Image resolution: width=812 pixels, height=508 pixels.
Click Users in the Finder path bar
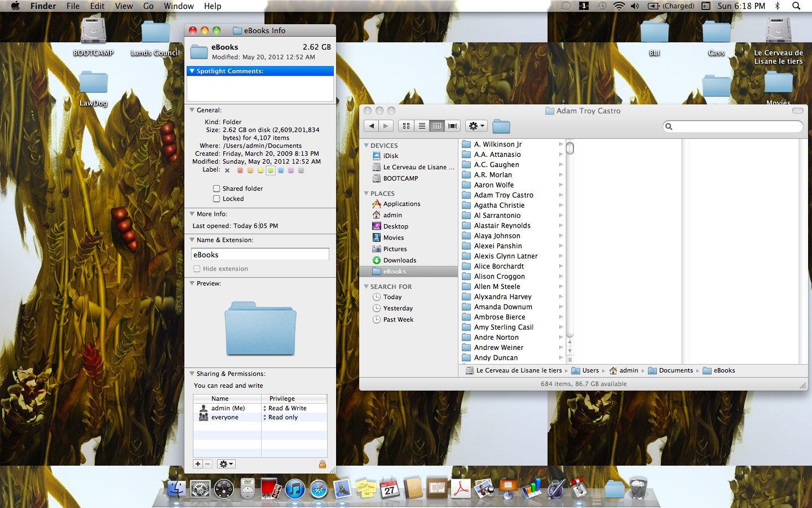coord(585,371)
